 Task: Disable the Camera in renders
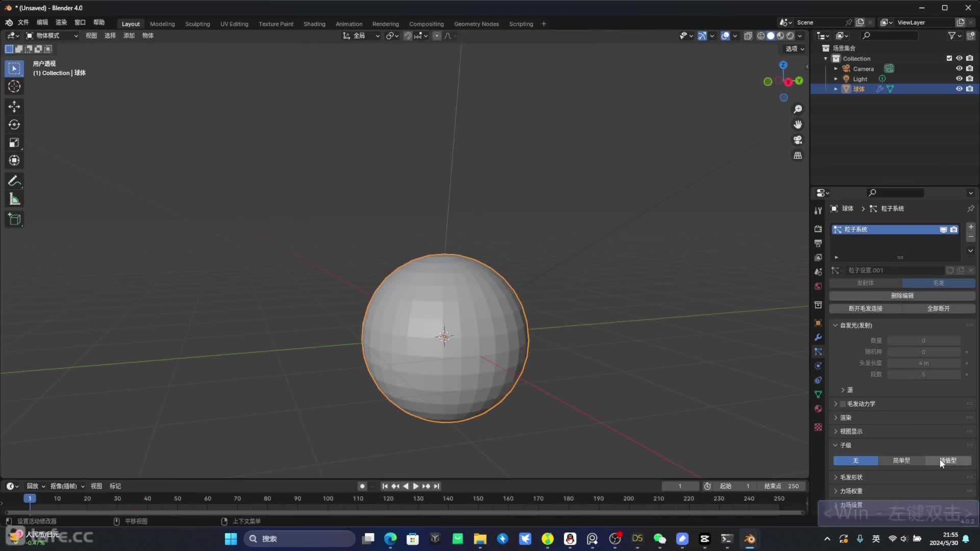[x=969, y=68]
